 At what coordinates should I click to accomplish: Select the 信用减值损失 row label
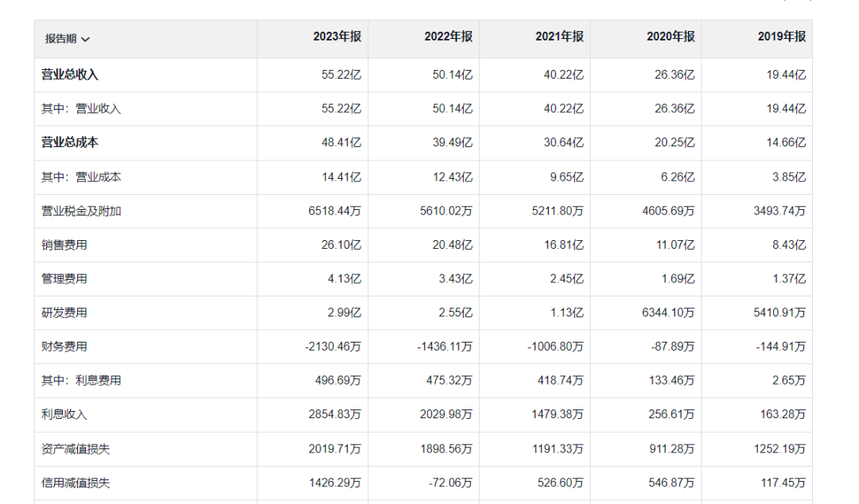pyautogui.click(x=76, y=483)
